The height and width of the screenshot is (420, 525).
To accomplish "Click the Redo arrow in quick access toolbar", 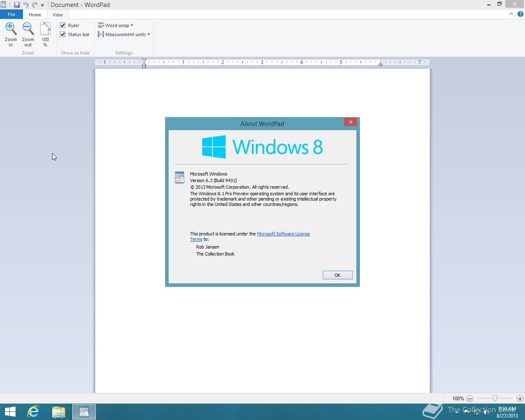I will pyautogui.click(x=35, y=5).
